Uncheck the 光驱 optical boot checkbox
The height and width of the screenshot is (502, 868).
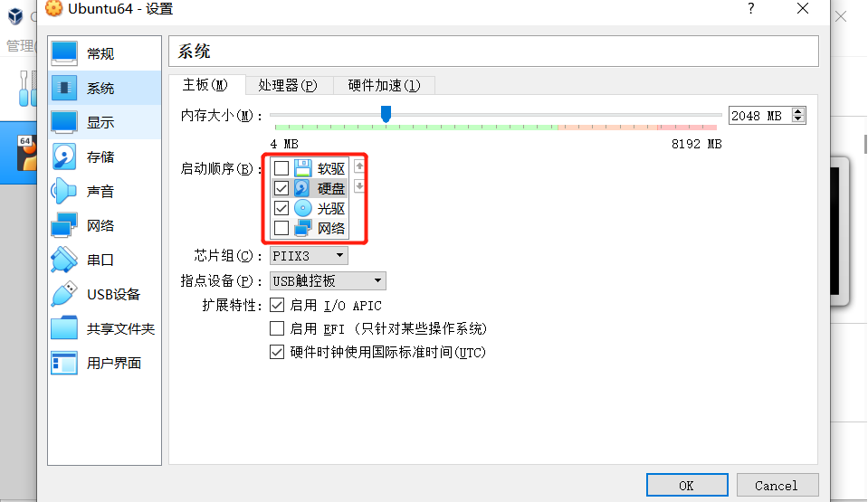tap(281, 208)
